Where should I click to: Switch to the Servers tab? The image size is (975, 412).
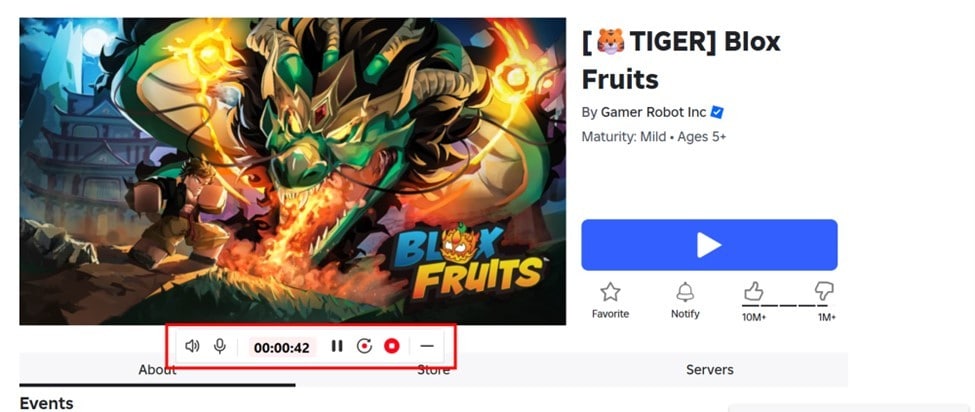709,370
